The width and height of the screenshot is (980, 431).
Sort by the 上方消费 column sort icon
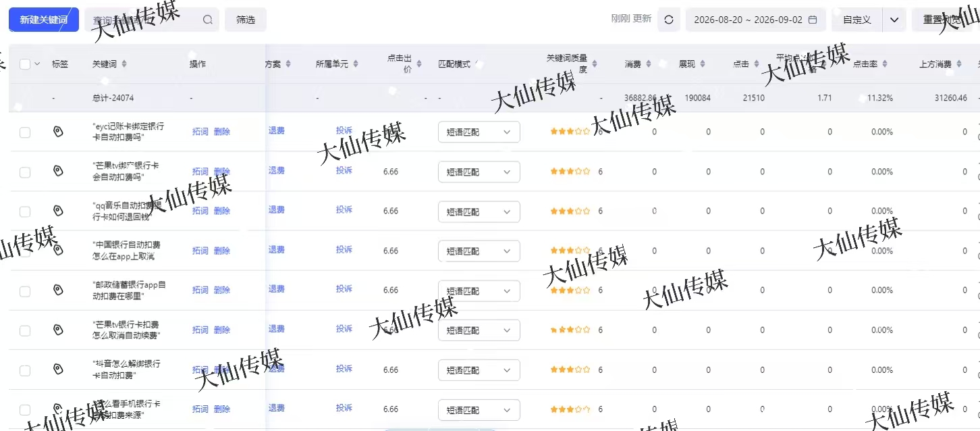click(959, 64)
